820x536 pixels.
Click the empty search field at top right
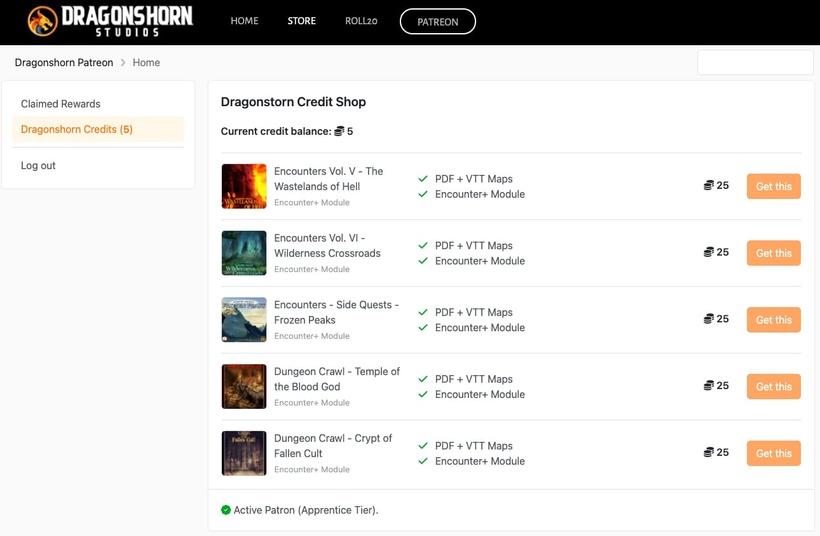(x=755, y=62)
